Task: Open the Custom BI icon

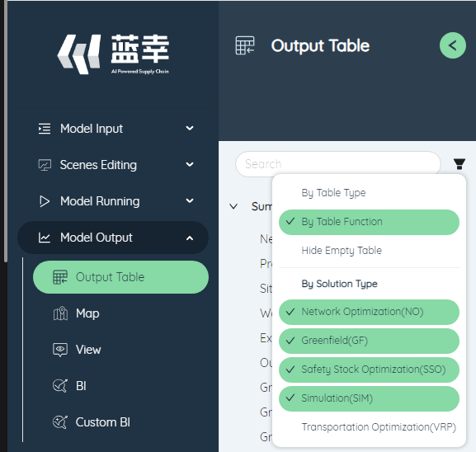Action: [60, 422]
